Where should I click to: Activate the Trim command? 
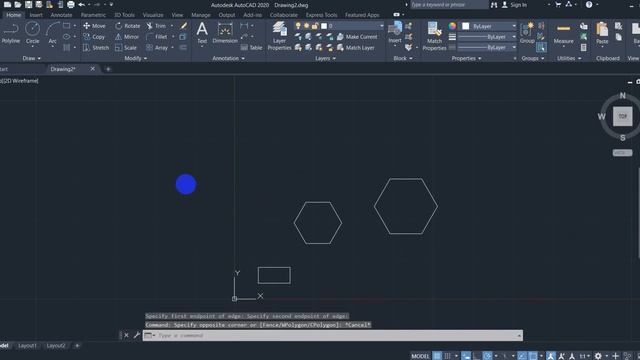coord(156,26)
